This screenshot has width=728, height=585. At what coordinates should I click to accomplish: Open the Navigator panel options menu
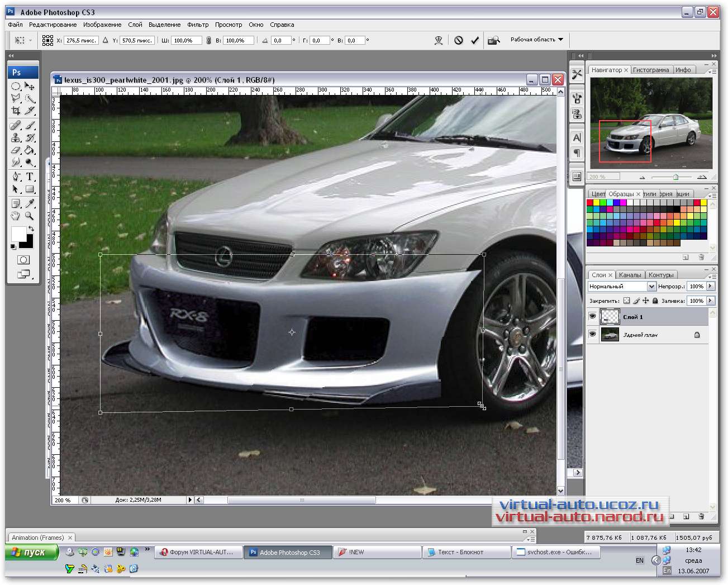(711, 72)
